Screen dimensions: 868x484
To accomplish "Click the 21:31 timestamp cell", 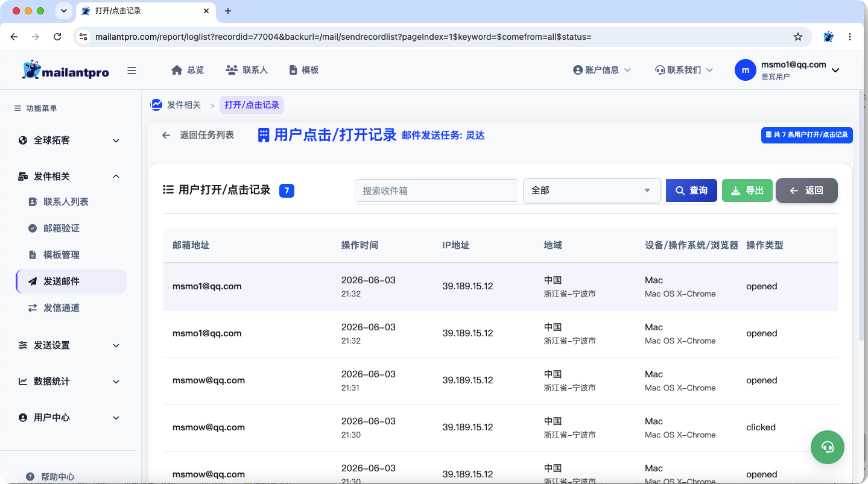I will coord(350,388).
